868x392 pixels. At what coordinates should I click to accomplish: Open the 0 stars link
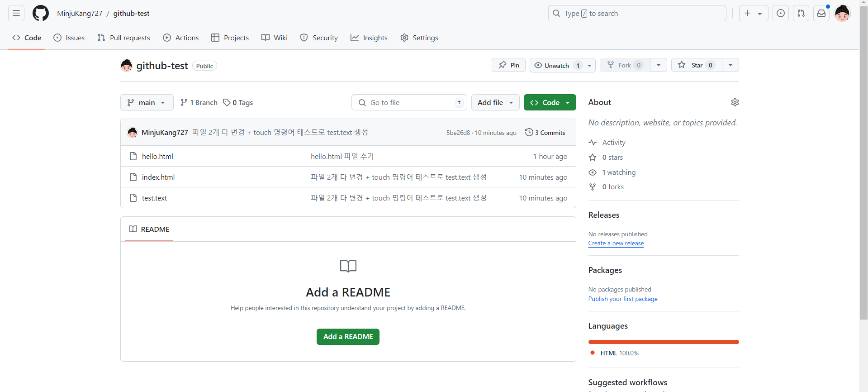606,157
